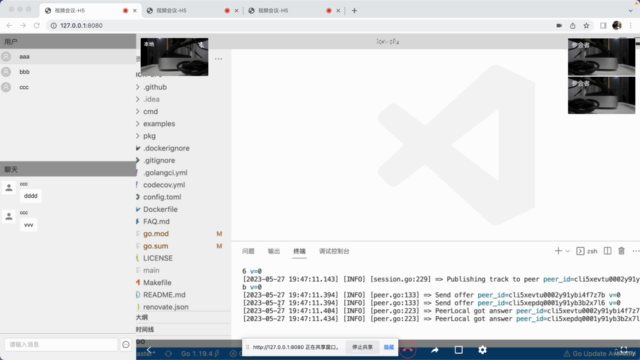This screenshot has height=360, width=640.
Task: Kill terminal with trash icon
Action: [x=621, y=251]
